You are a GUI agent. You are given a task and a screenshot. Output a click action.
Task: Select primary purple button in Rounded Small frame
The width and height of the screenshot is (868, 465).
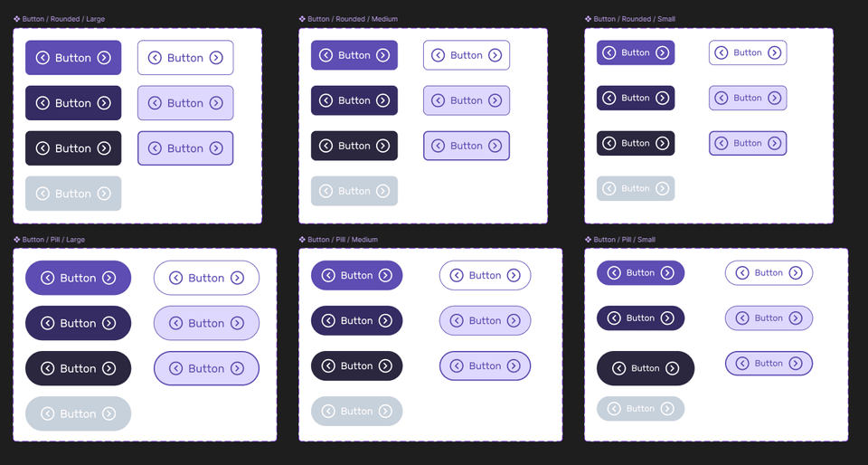pos(636,52)
